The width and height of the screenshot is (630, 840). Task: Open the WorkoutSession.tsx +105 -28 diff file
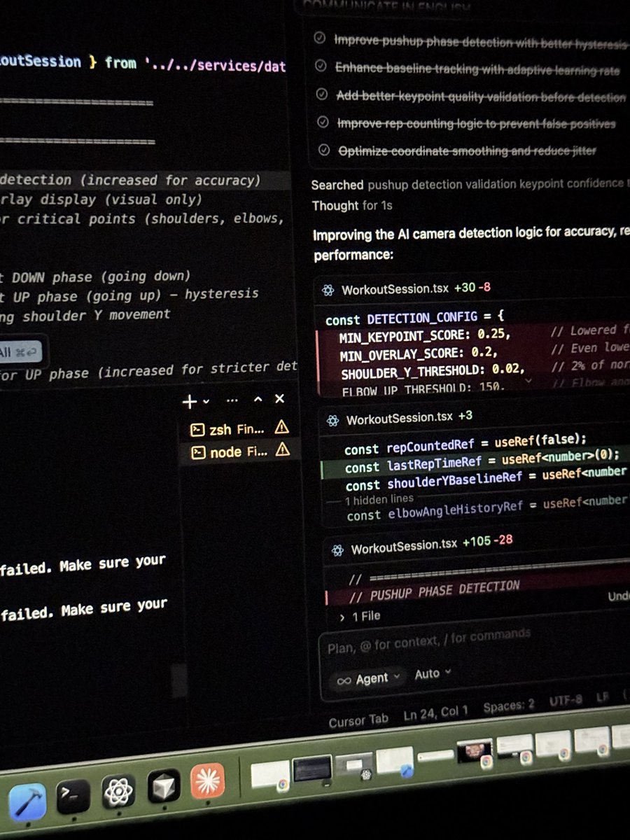click(x=404, y=546)
